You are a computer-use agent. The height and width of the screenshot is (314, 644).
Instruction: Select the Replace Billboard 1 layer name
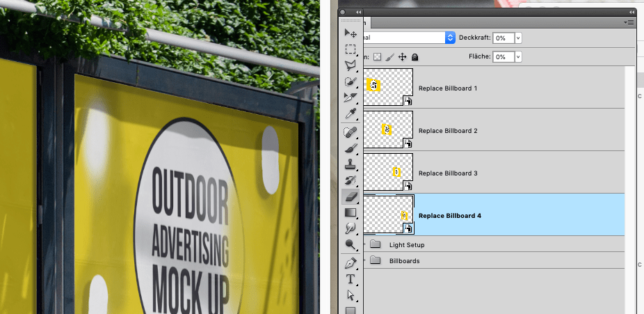coord(448,88)
